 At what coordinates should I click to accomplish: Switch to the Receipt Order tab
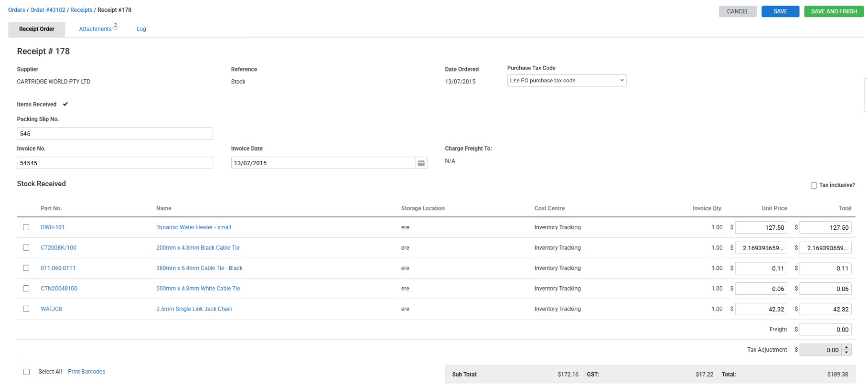point(37,29)
